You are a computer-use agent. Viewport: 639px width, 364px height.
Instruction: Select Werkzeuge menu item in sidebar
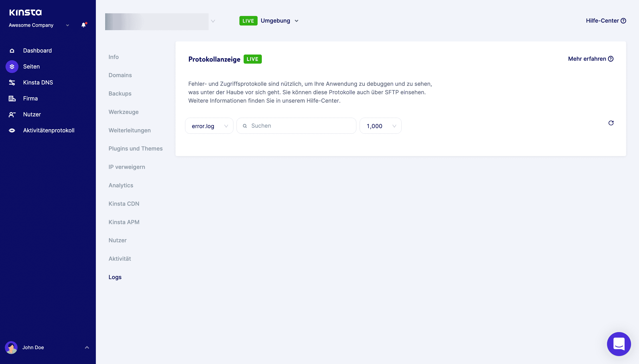pos(123,112)
